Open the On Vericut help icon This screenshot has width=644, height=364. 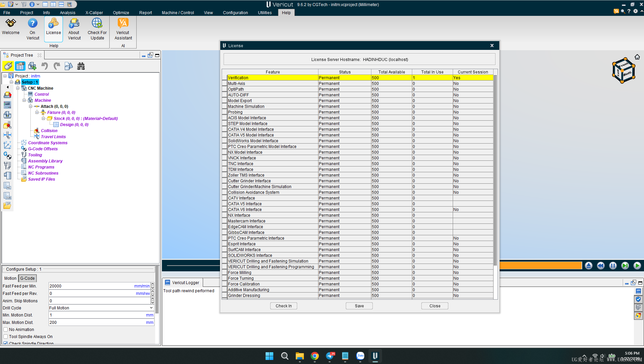click(x=33, y=29)
